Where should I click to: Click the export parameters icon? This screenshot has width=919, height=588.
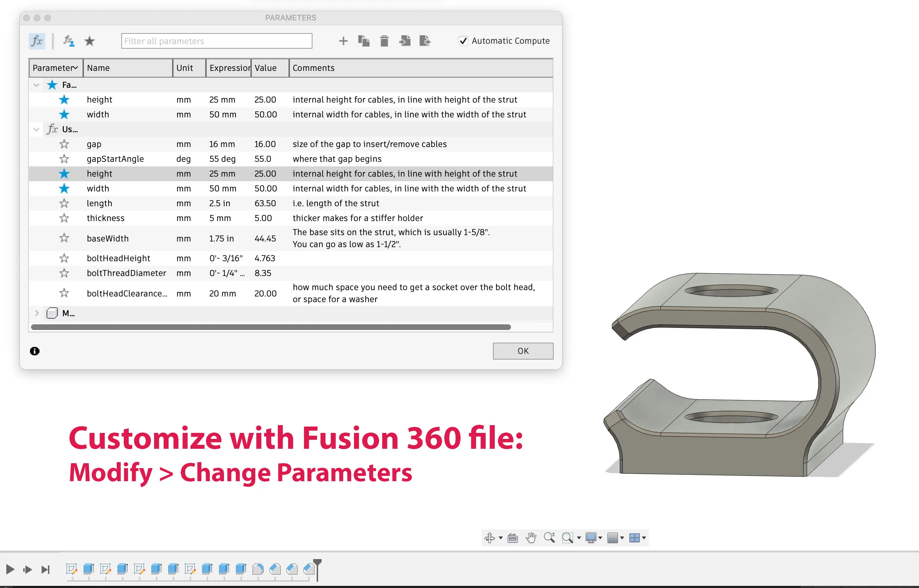click(425, 41)
